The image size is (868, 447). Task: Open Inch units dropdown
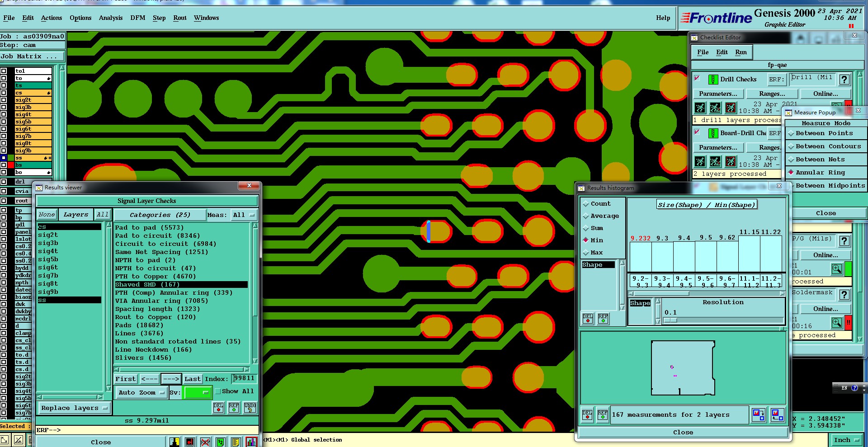coord(847,440)
